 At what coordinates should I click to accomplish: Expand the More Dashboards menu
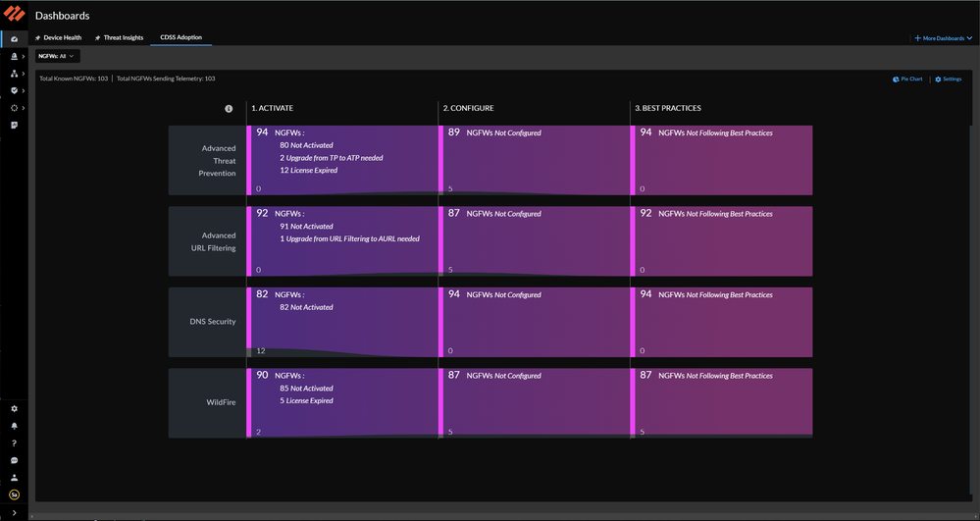tap(944, 38)
